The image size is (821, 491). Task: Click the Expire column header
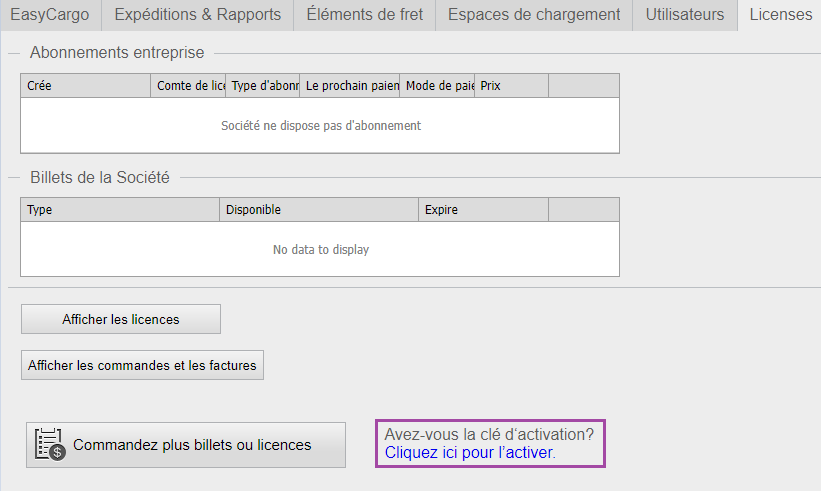pos(483,210)
